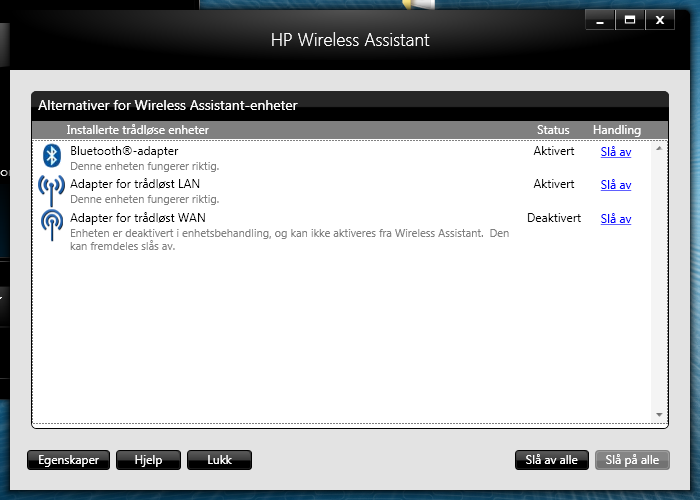Select the Bluetooth®-adapter row
The image size is (700, 500).
point(343,158)
